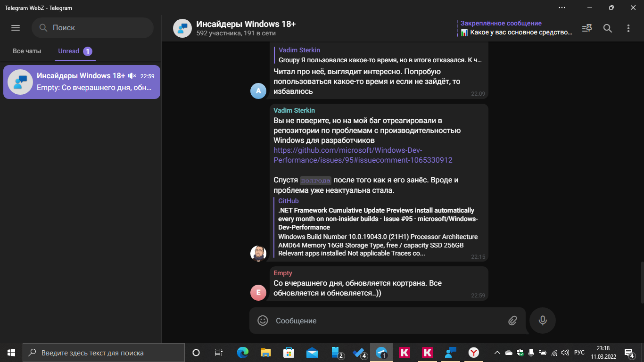The height and width of the screenshot is (362, 644).
Task: Open the github.com Windows-Dev-Performance issue link
Action: 363,155
